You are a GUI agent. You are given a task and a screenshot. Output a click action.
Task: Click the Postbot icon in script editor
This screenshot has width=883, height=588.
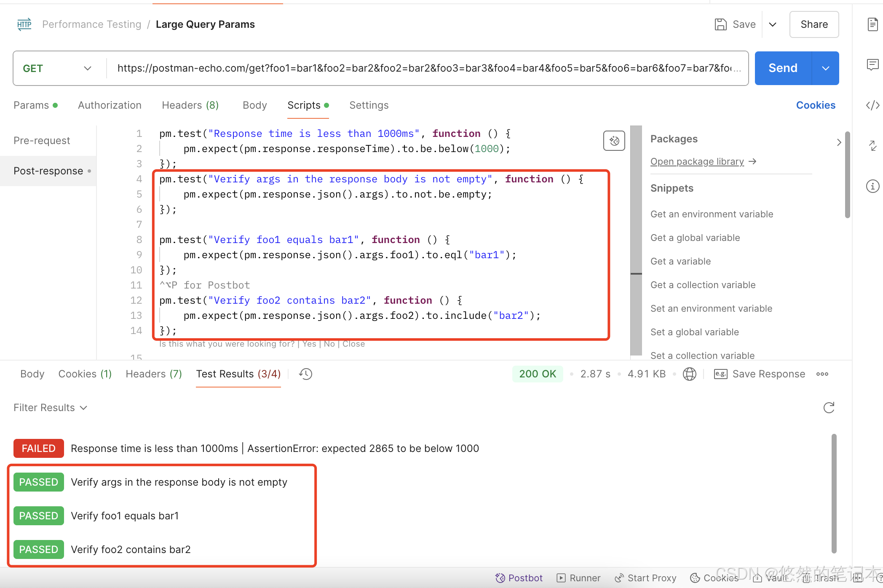(614, 141)
